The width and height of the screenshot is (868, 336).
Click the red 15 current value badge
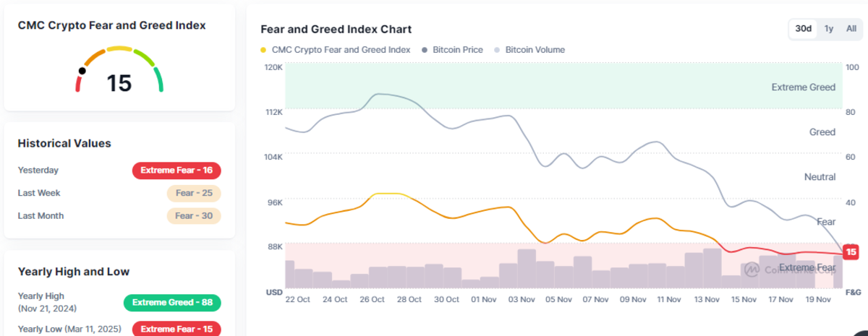(851, 252)
